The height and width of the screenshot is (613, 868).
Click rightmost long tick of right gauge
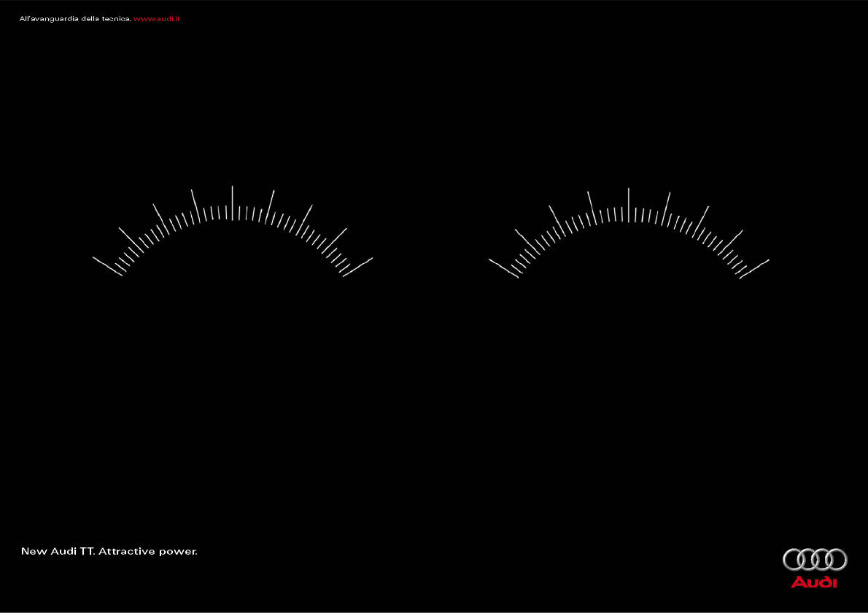click(x=754, y=268)
